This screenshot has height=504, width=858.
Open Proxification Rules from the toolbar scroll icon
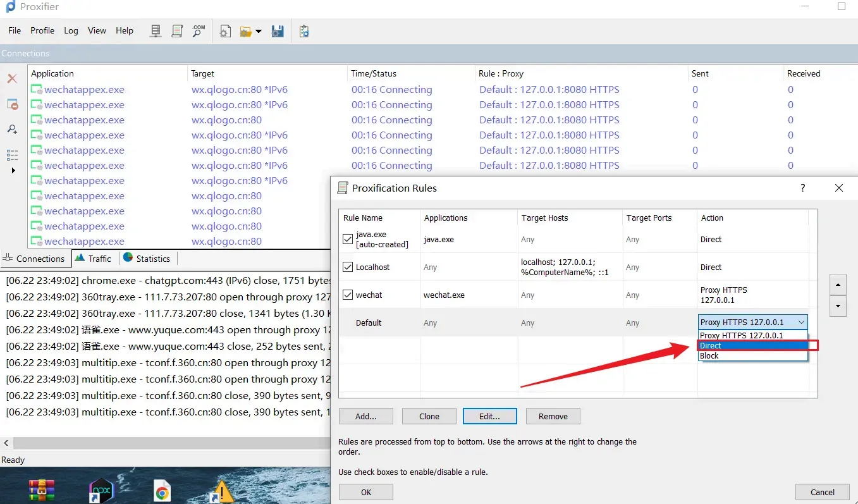(x=178, y=31)
